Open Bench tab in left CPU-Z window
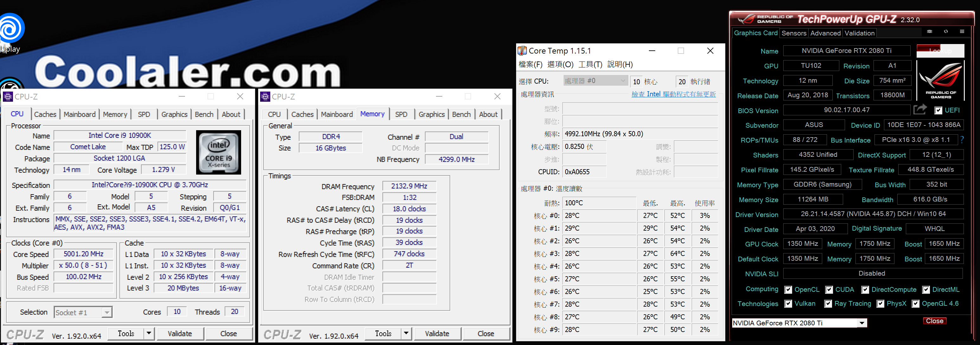 coord(204,114)
